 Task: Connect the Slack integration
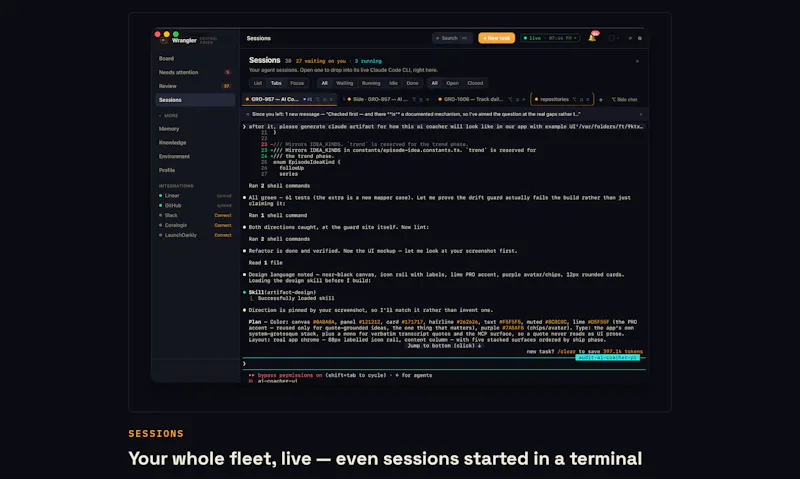point(223,215)
